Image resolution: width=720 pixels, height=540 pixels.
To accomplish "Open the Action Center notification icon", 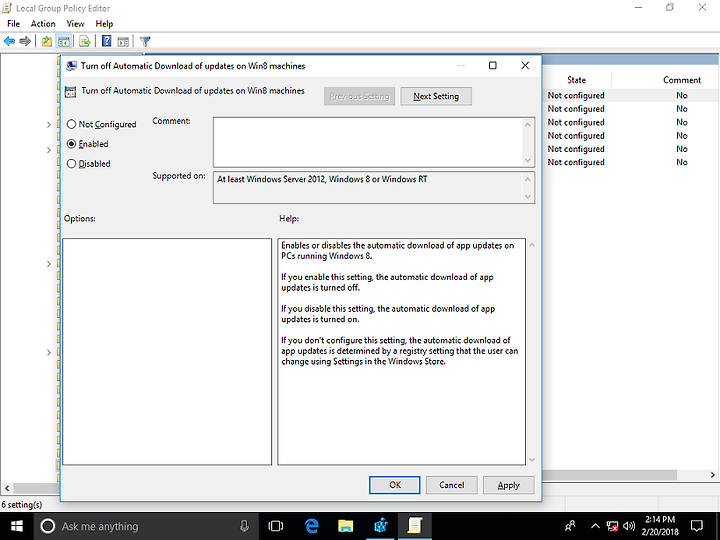I will 697,526.
